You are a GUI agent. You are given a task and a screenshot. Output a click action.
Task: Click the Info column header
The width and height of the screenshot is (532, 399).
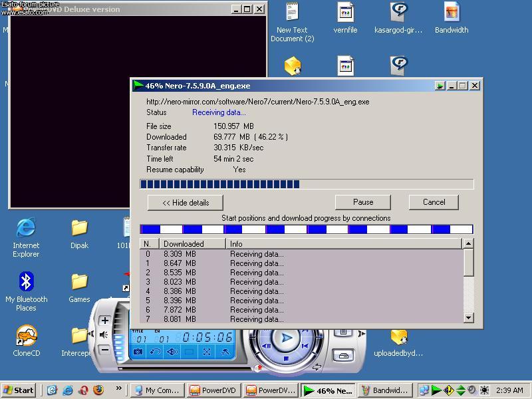click(344, 243)
